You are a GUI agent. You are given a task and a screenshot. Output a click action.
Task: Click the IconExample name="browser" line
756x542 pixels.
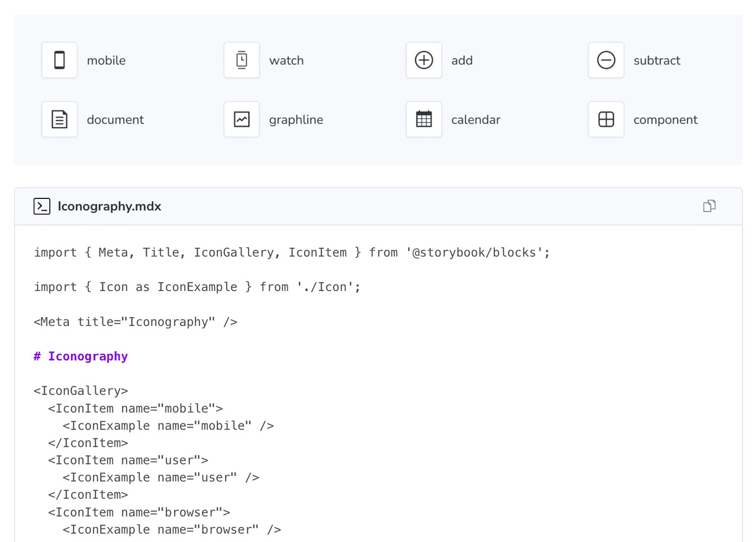tap(171, 530)
